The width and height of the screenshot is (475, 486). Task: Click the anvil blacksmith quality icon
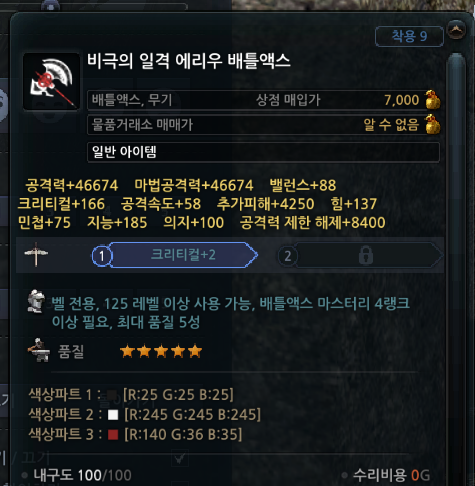click(39, 350)
